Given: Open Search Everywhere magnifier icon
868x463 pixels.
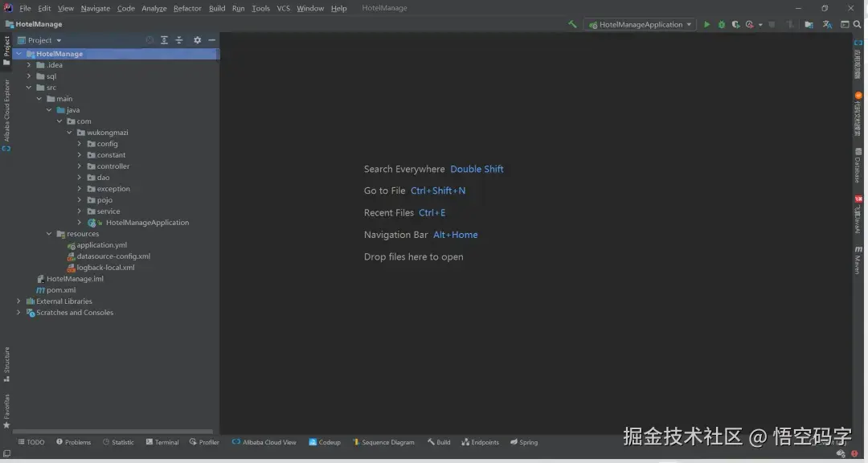Looking at the screenshot, I should click(857, 24).
